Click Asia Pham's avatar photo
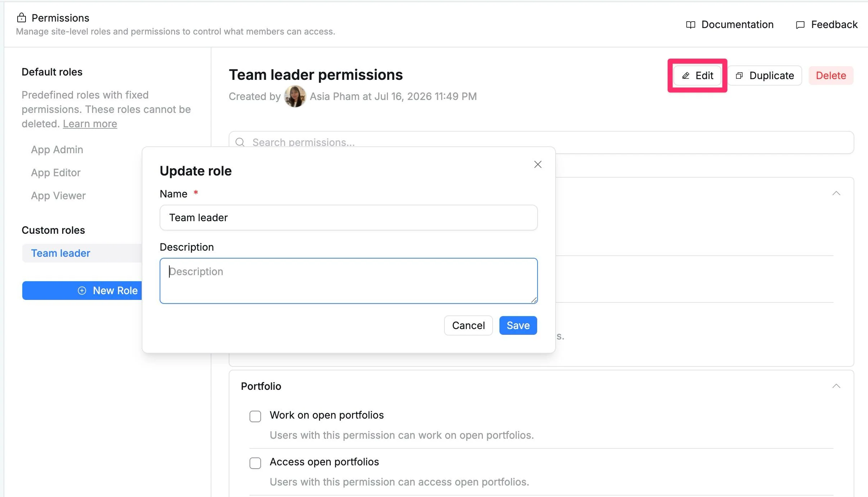Image resolution: width=868 pixels, height=497 pixels. pos(295,96)
